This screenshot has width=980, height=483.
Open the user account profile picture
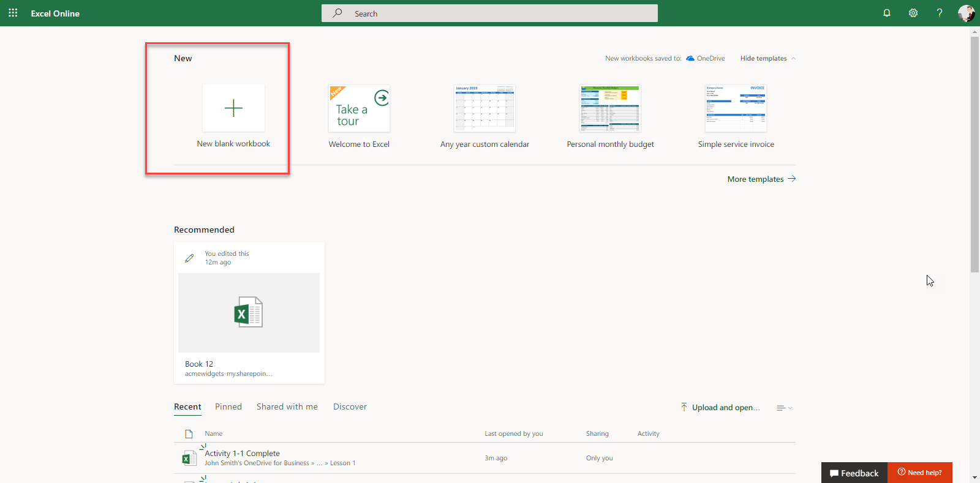966,13
